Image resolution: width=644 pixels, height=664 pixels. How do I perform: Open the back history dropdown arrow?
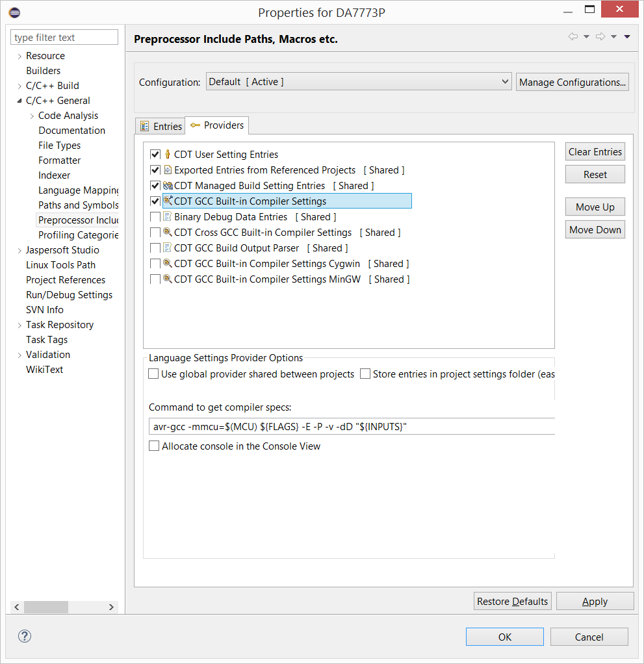[586, 37]
